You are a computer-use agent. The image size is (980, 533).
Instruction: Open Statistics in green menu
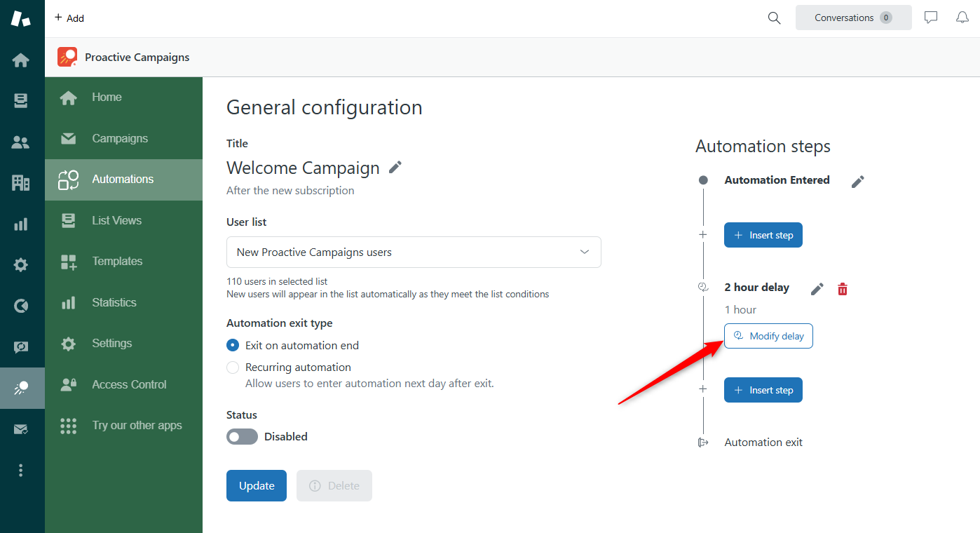pyautogui.click(x=123, y=303)
